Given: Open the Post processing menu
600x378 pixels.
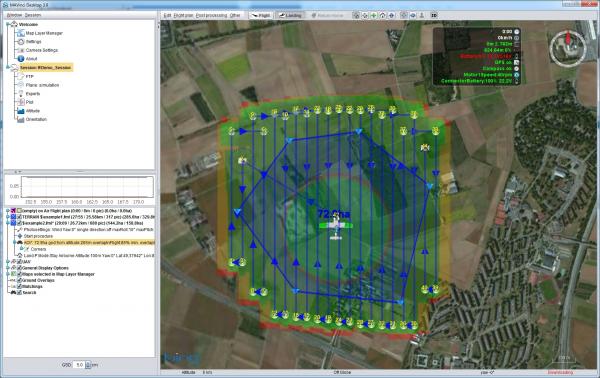Looking at the screenshot, I should tap(212, 15).
